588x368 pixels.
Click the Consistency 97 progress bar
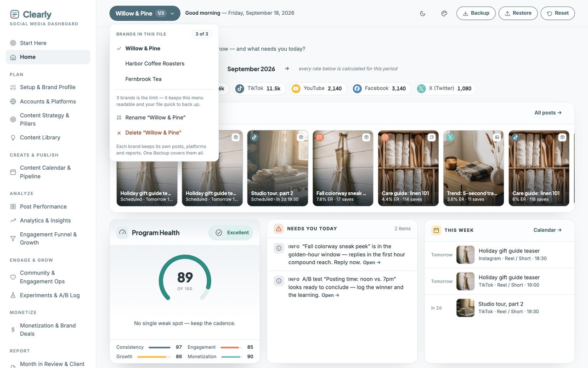click(159, 347)
